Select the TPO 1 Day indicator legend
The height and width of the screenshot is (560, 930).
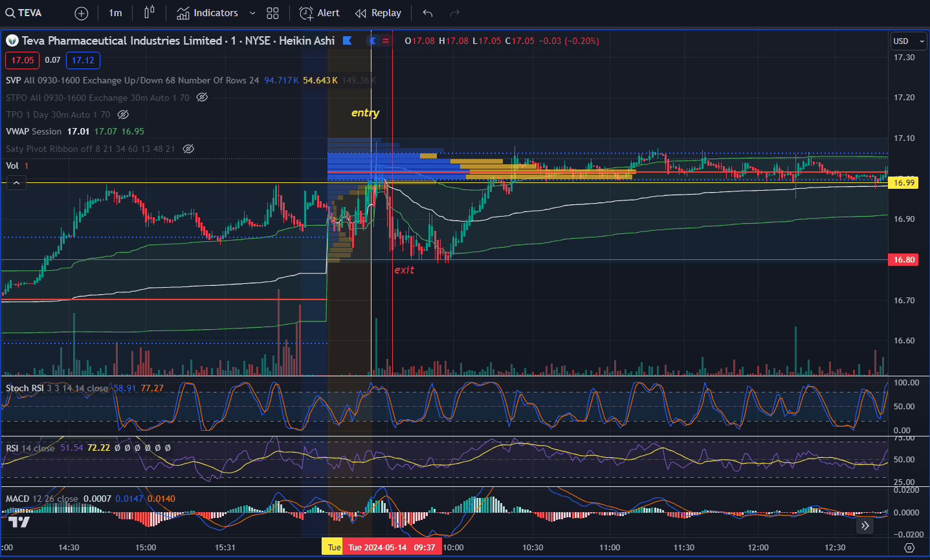coord(58,114)
